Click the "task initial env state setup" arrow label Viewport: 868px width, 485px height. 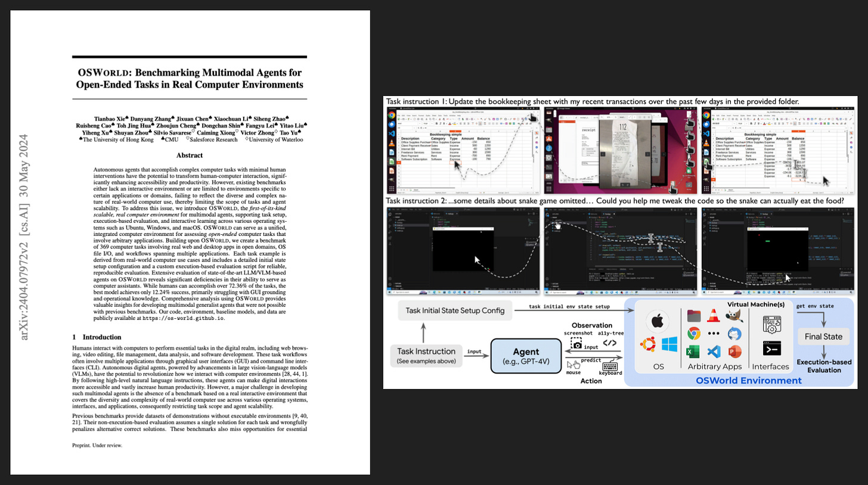click(x=569, y=307)
